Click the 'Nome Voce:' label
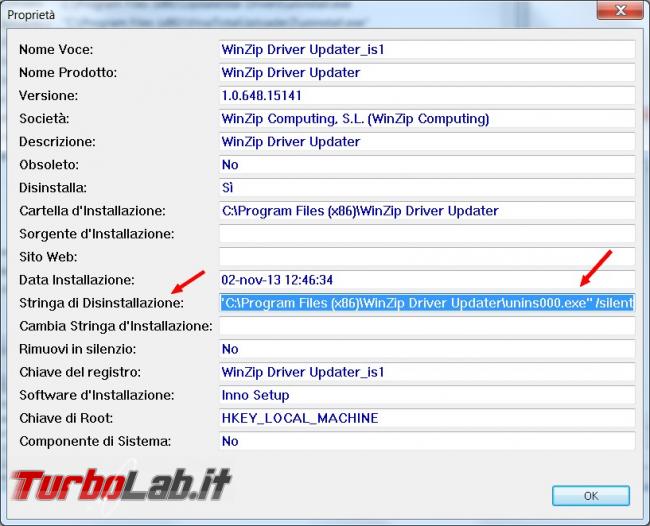 click(56, 50)
